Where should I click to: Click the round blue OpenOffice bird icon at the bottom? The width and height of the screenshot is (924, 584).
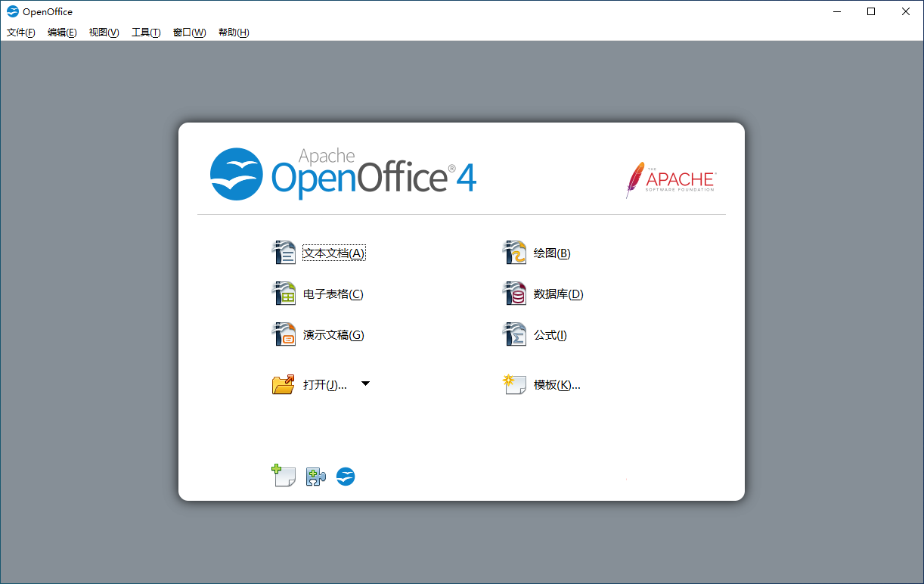point(346,477)
